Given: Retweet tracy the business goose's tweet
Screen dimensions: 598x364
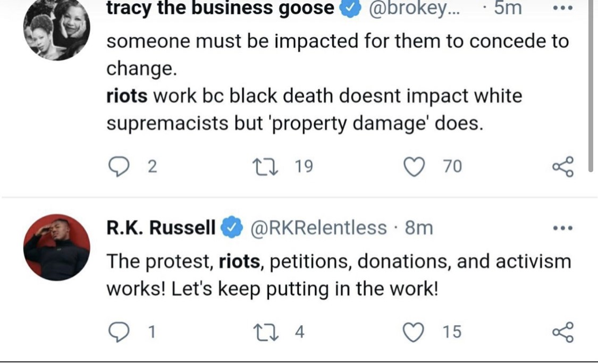Looking at the screenshot, I should [275, 167].
